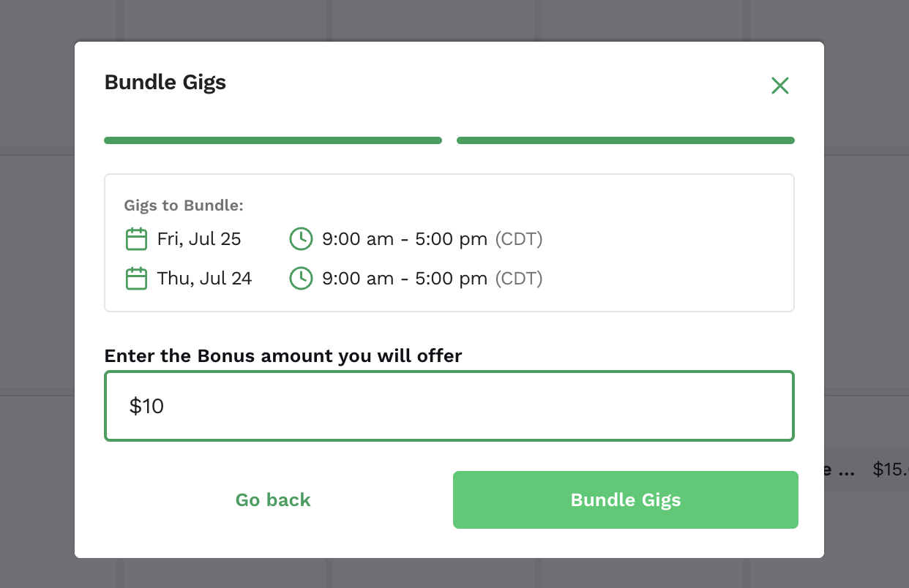Select the first progress step bar
Viewport: 909px width, 588px height.
click(273, 140)
